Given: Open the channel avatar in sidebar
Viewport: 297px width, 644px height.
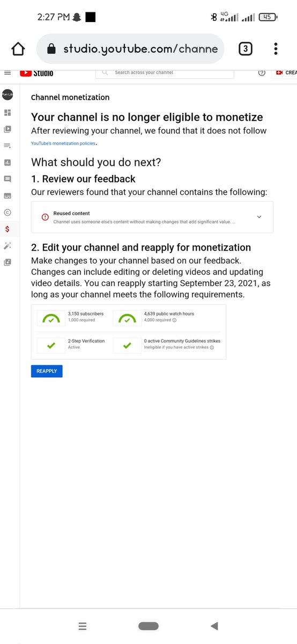Looking at the screenshot, I should tap(8, 95).
